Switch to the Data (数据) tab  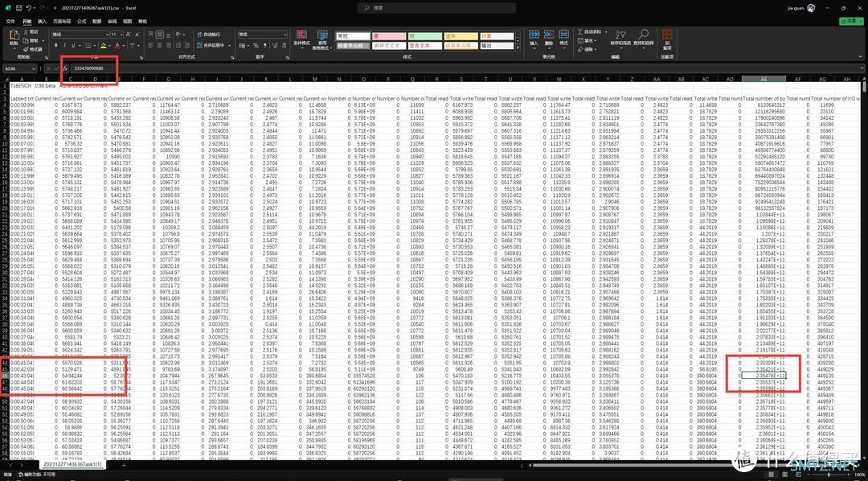[97, 21]
